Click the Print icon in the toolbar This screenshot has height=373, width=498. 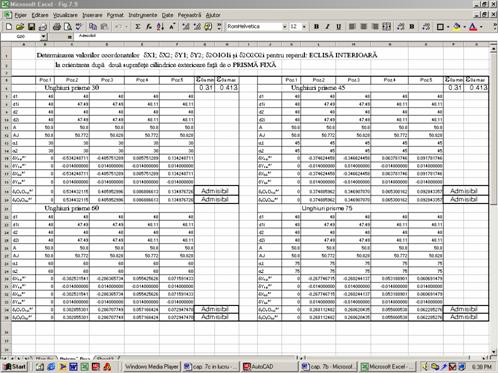pyautogui.click(x=57, y=27)
